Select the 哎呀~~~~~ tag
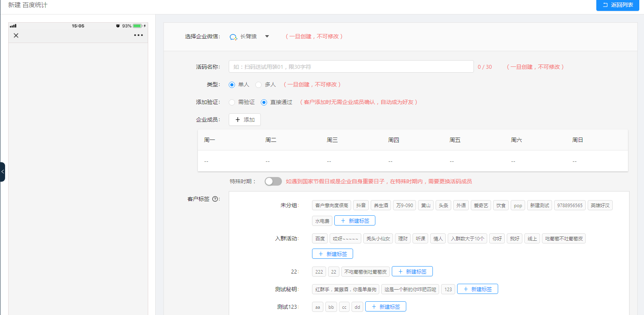644x315 pixels. coord(345,239)
